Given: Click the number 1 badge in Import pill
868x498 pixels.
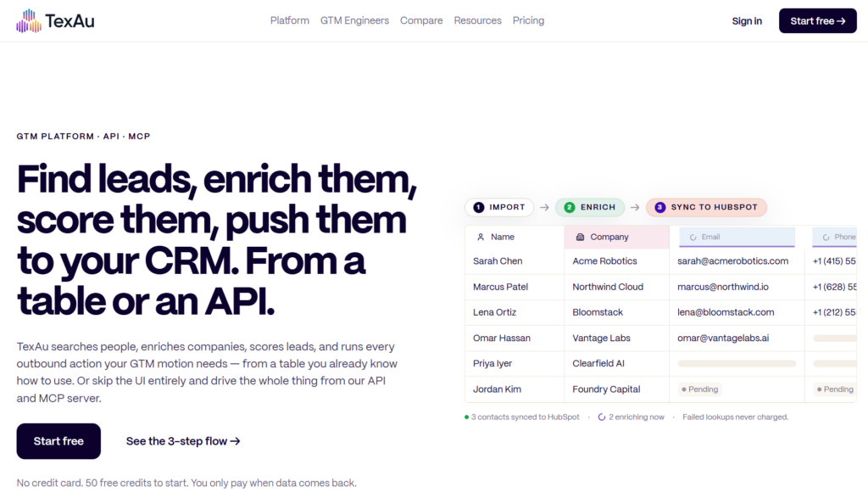Looking at the screenshot, I should (479, 207).
